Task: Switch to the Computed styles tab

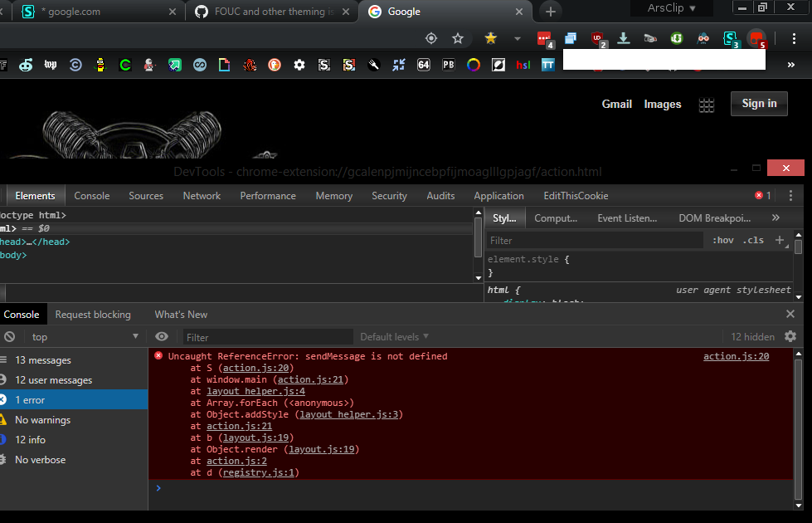Action: 556,218
